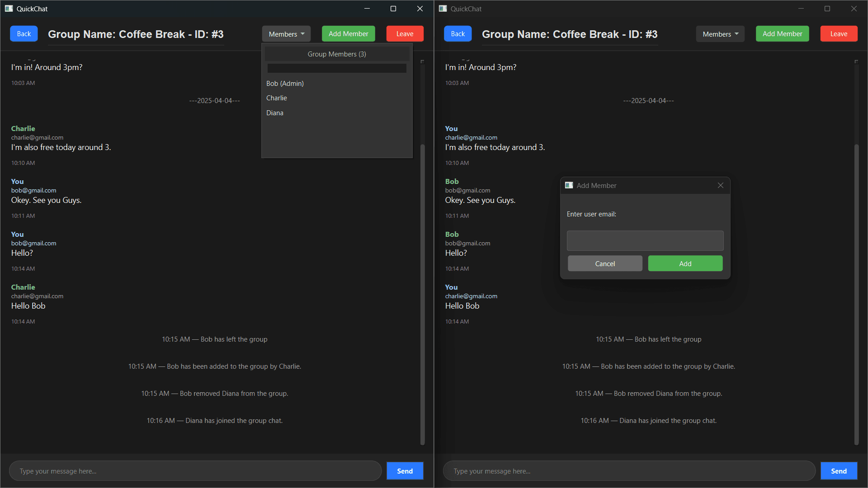Viewport: 868px width, 488px height.
Task: Click the left chat's vertical scrollbar
Action: (423, 294)
